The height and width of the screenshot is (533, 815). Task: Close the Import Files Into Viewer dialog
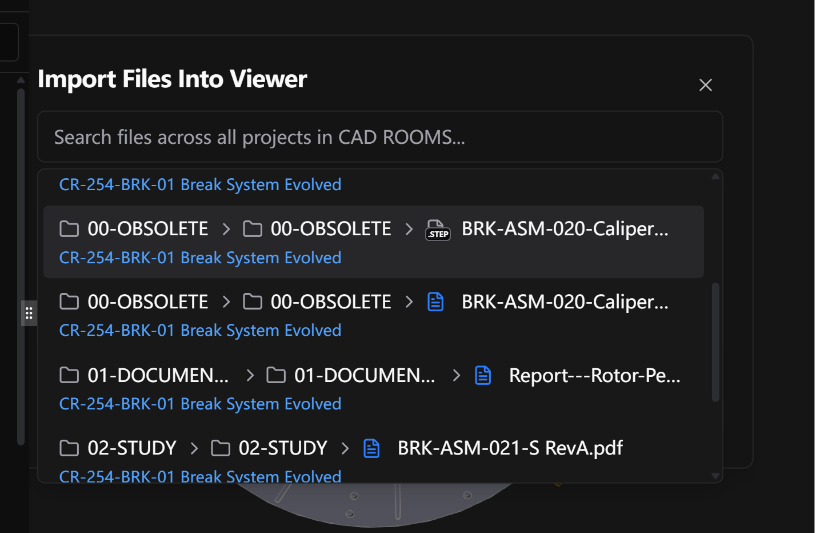click(x=705, y=85)
